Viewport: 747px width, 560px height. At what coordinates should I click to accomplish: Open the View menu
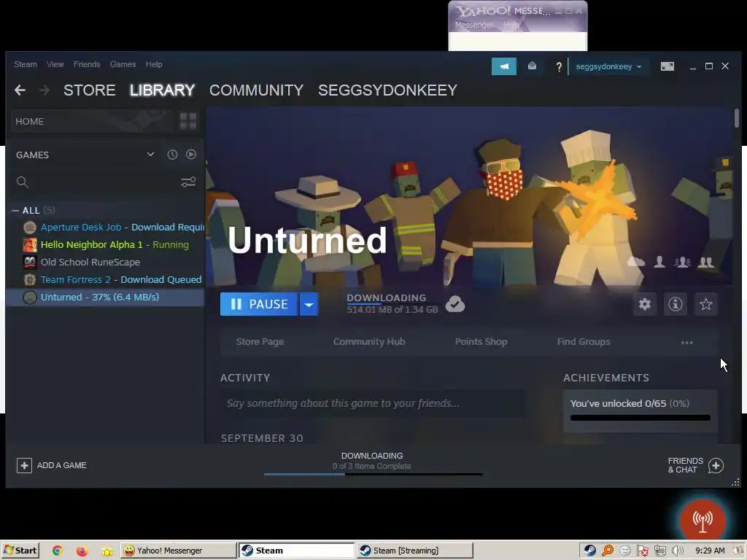(x=55, y=64)
